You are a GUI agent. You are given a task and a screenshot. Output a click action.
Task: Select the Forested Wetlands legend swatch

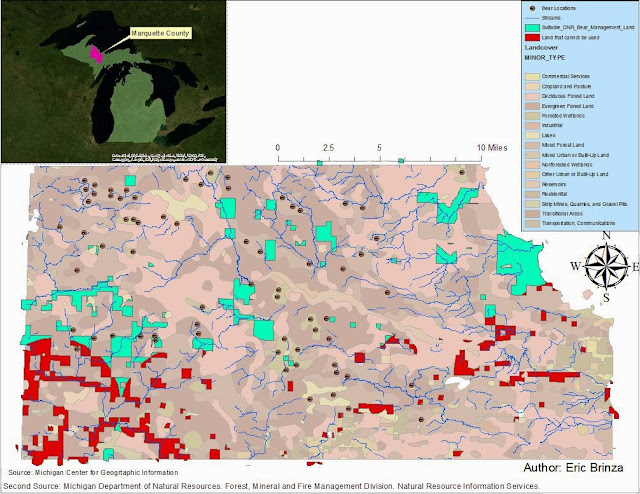pyautogui.click(x=532, y=116)
